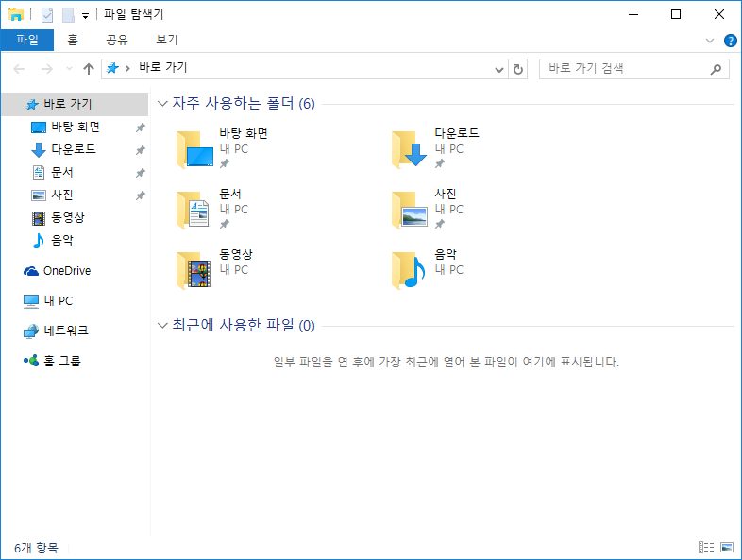Select the 문서 folder icon in main pane
This screenshot has width=742, height=560.
tap(194, 211)
